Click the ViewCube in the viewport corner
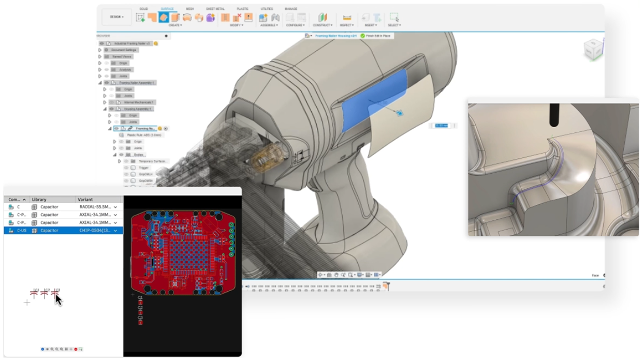Screen dimensions: 644x362 [592, 49]
